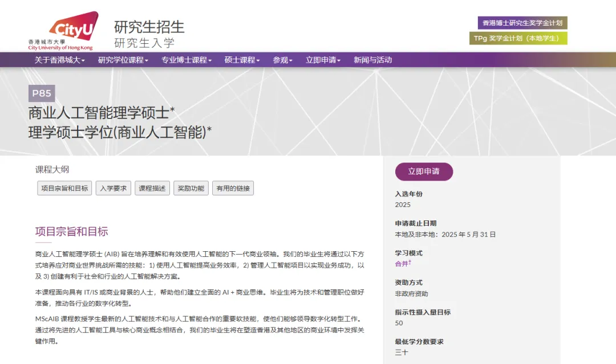
Task: Select the 新闻与活动 menu item
Action: click(372, 60)
